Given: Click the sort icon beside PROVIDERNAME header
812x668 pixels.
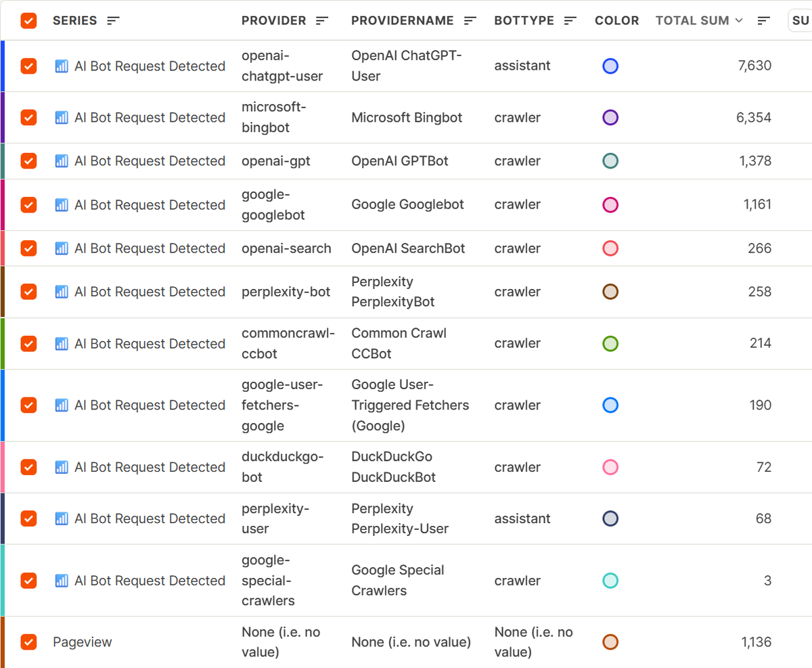Looking at the screenshot, I should (x=470, y=21).
